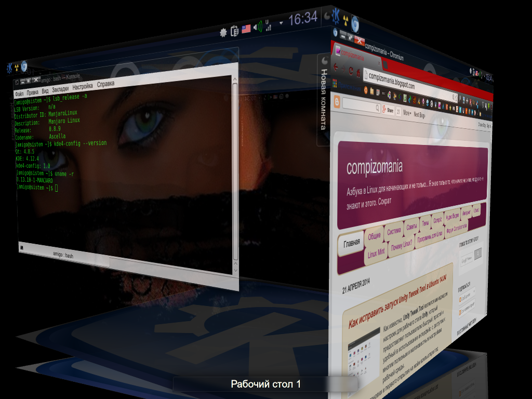532x399 pixels.
Task: Click new tab icon at Konsole bottom-left
Action: (x=21, y=248)
